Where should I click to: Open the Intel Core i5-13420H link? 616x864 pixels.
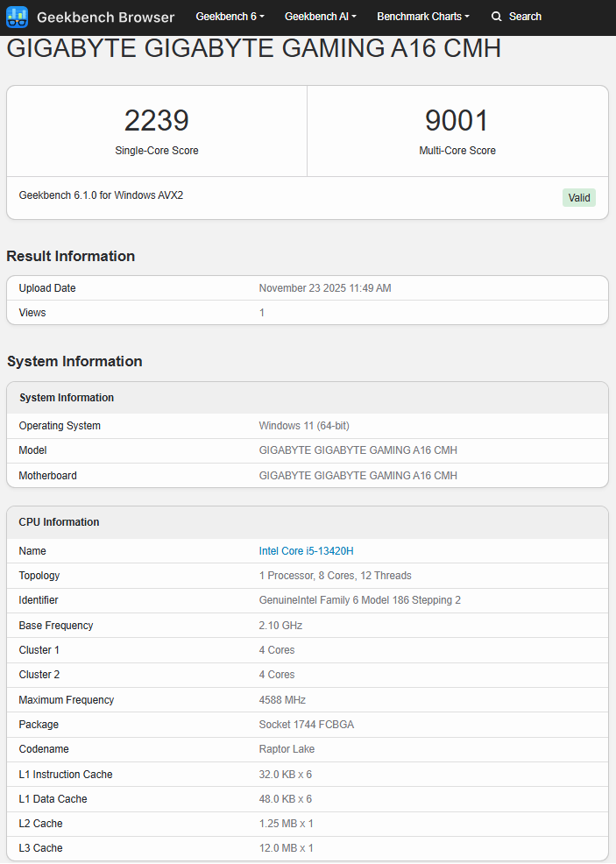click(307, 551)
